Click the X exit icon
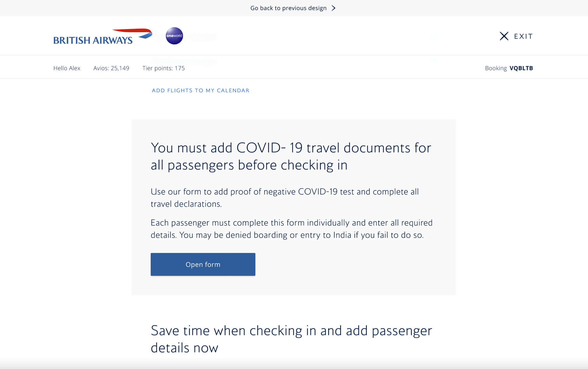 504,36
